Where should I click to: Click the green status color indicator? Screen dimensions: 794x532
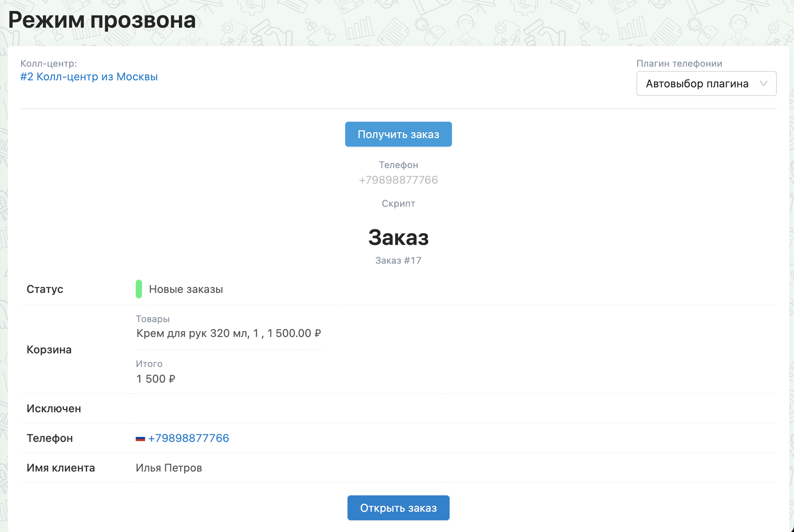(139, 289)
